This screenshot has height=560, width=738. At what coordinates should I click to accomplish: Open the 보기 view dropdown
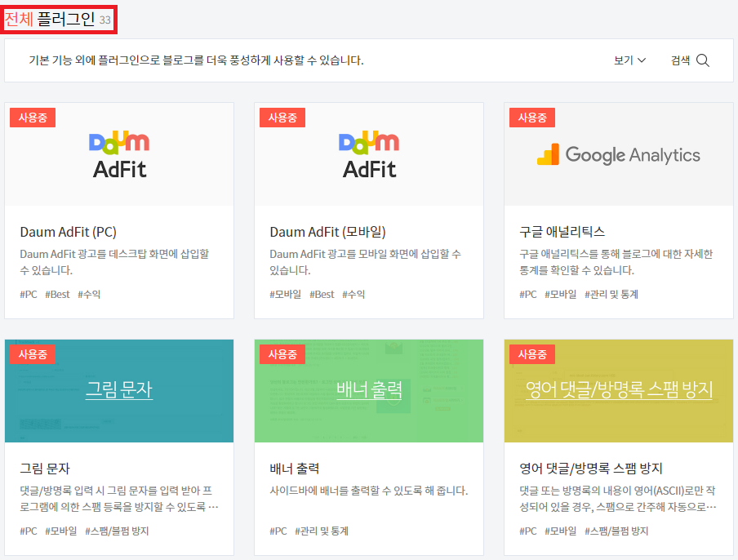coord(629,60)
